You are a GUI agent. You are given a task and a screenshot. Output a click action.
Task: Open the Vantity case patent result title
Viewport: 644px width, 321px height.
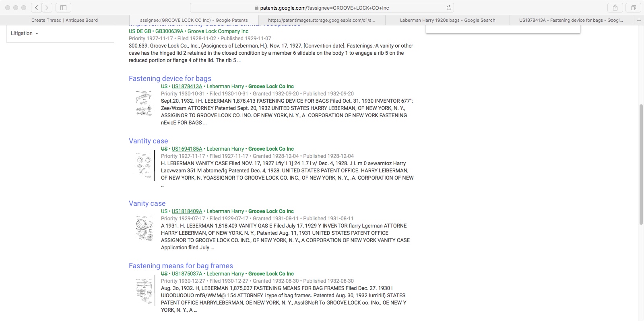coord(148,141)
